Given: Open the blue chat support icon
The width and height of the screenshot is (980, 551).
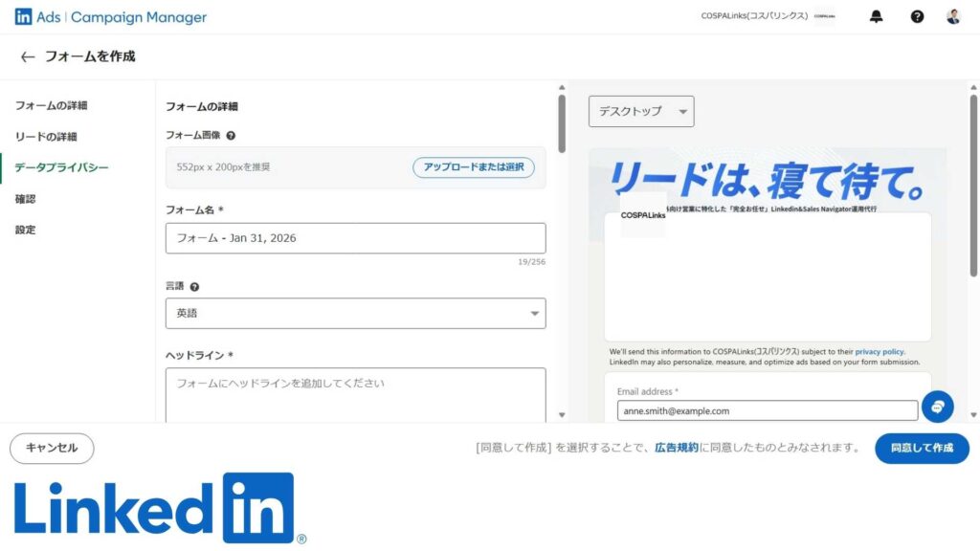Looking at the screenshot, I should coord(938,407).
